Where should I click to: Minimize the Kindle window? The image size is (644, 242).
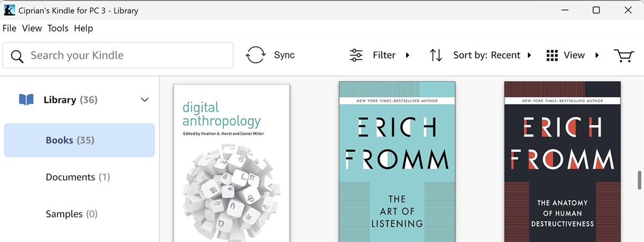(564, 10)
